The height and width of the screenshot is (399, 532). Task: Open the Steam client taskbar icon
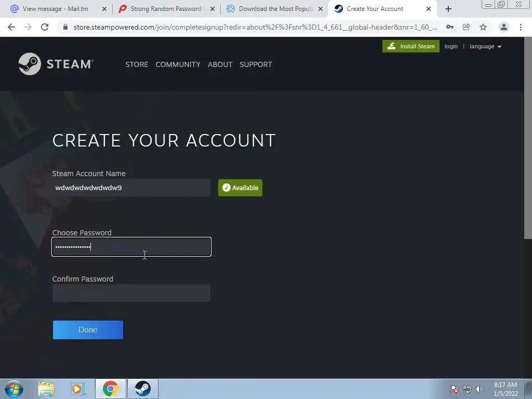[143, 389]
